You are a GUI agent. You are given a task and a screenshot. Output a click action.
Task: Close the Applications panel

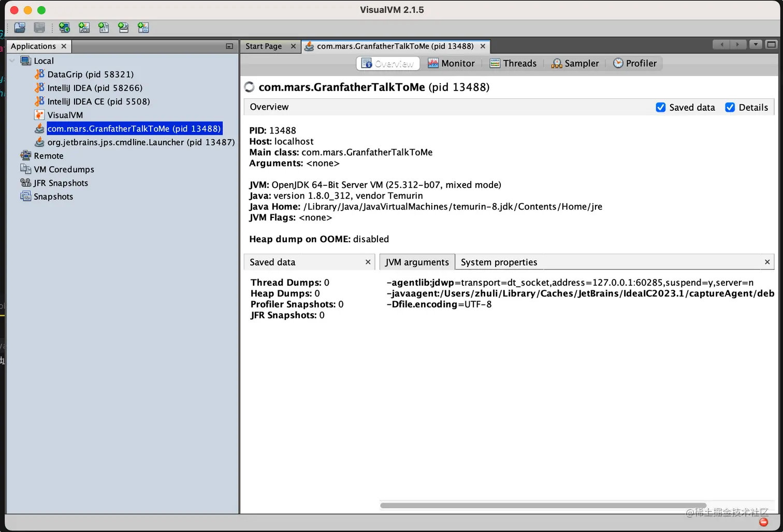64,46
